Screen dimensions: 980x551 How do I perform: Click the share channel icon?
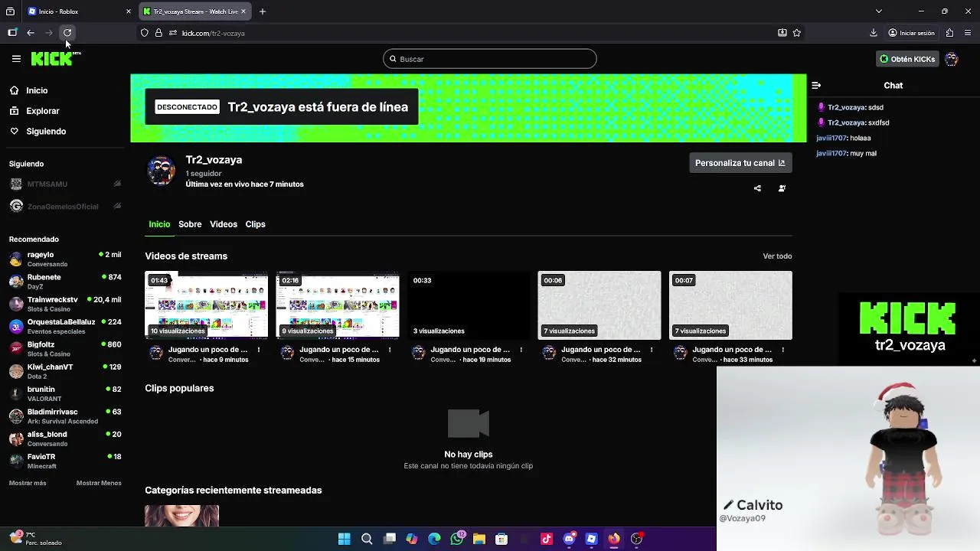coord(757,188)
